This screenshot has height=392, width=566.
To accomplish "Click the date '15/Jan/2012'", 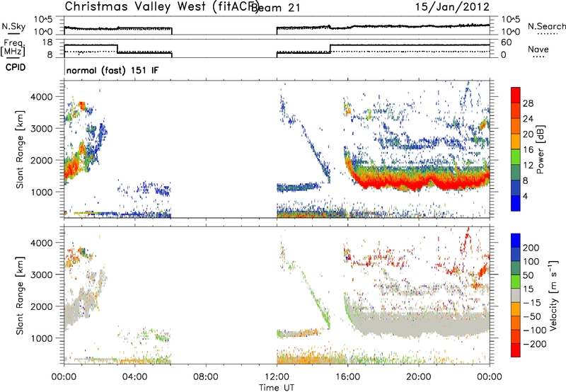I will point(452,7).
